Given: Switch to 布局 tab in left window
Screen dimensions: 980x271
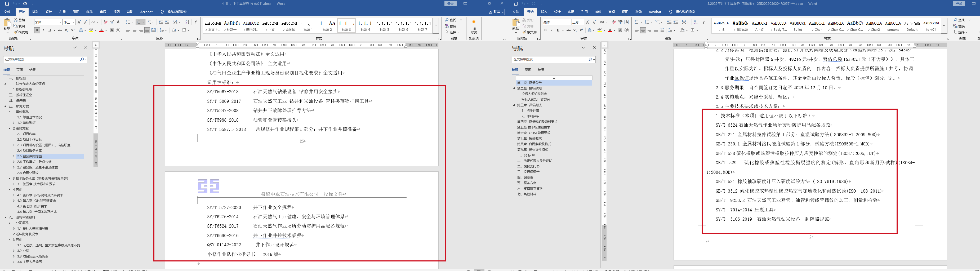Looking at the screenshot, I should [x=63, y=12].
